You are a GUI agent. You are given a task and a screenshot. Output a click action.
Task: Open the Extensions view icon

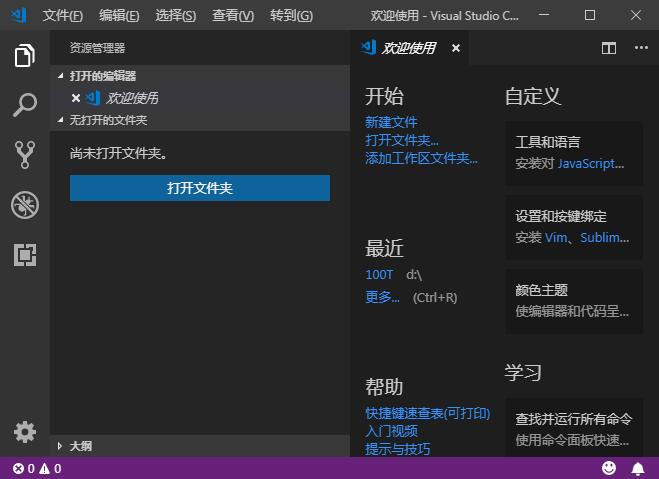click(25, 255)
